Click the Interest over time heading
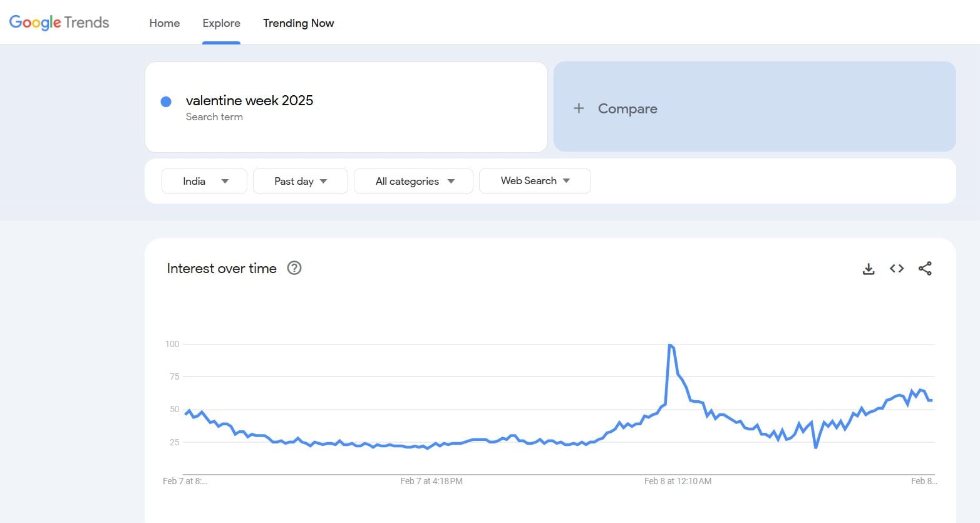The image size is (980, 523). coord(222,269)
